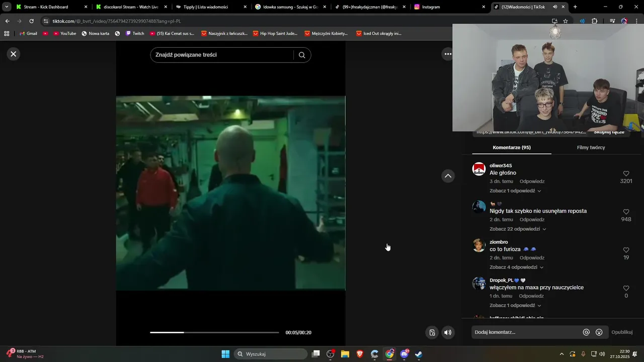
Task: Reload the page with refresh icon
Action: [x=31, y=21]
